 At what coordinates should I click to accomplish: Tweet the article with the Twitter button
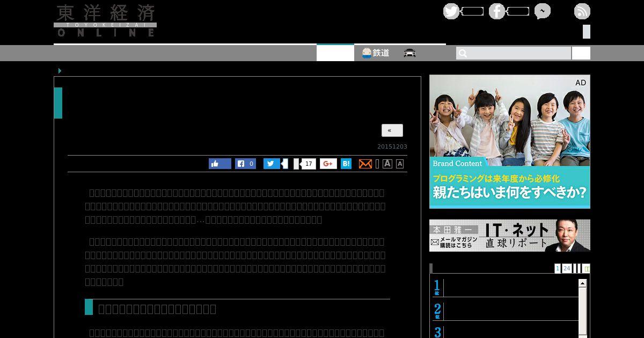click(x=272, y=164)
